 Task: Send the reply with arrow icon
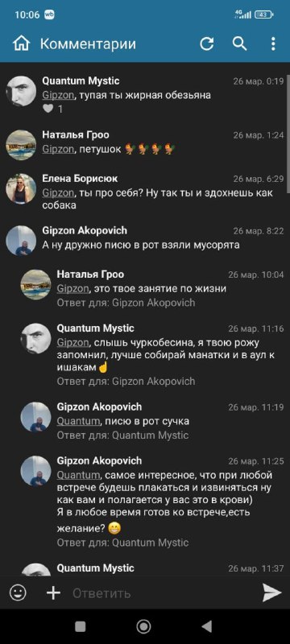pyautogui.click(x=272, y=592)
